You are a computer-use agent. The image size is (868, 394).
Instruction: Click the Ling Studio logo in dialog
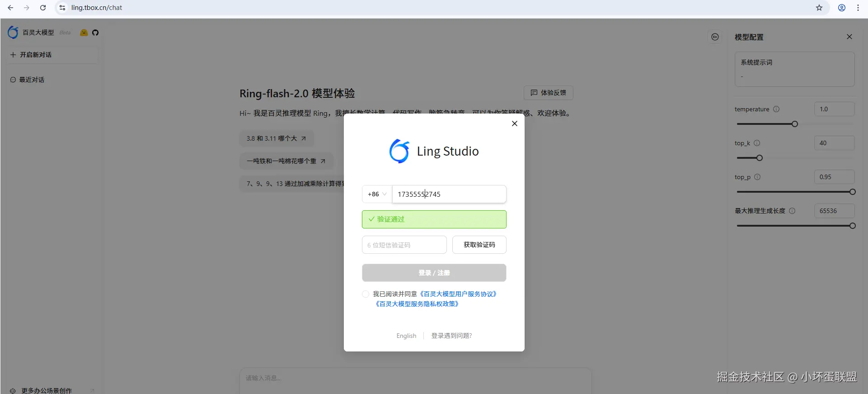pyautogui.click(x=399, y=151)
